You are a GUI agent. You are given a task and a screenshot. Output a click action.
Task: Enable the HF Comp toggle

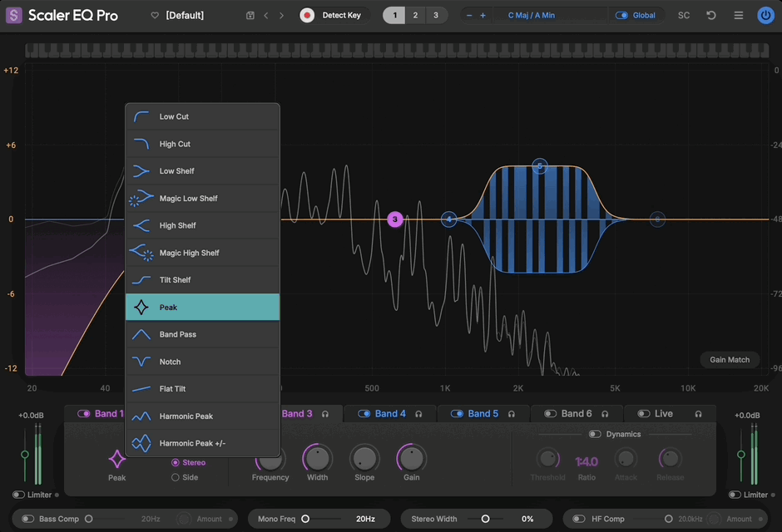(x=578, y=519)
